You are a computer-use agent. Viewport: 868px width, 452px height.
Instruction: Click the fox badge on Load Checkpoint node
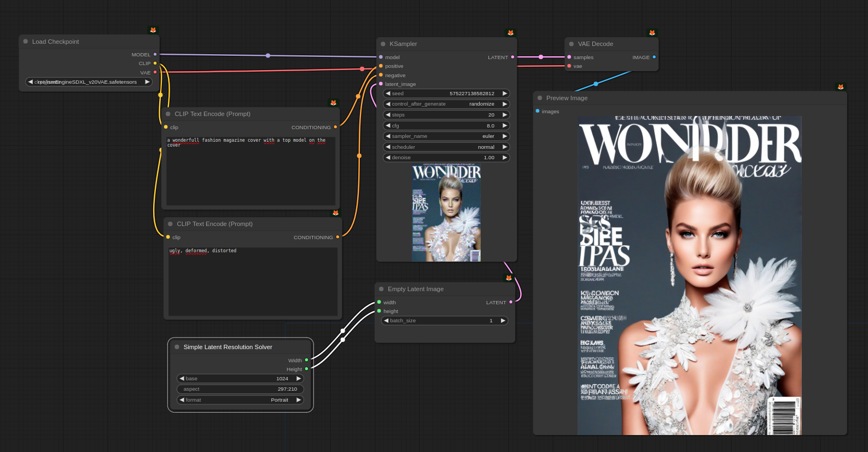click(153, 30)
